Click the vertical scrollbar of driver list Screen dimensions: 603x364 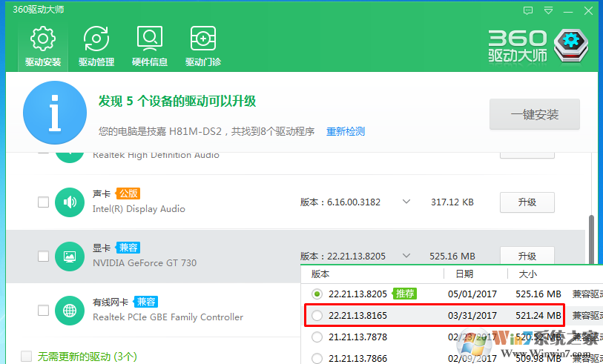pos(591,236)
